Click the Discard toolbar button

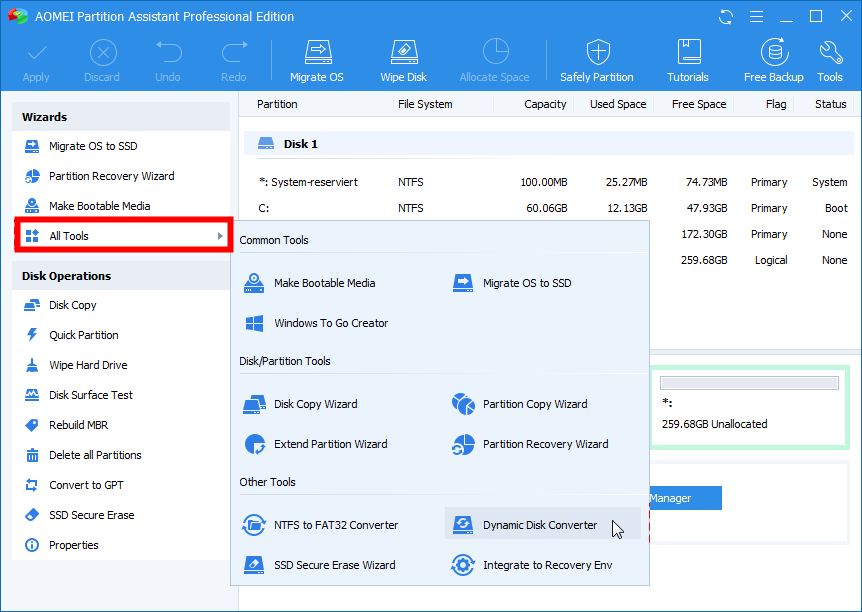(102, 60)
